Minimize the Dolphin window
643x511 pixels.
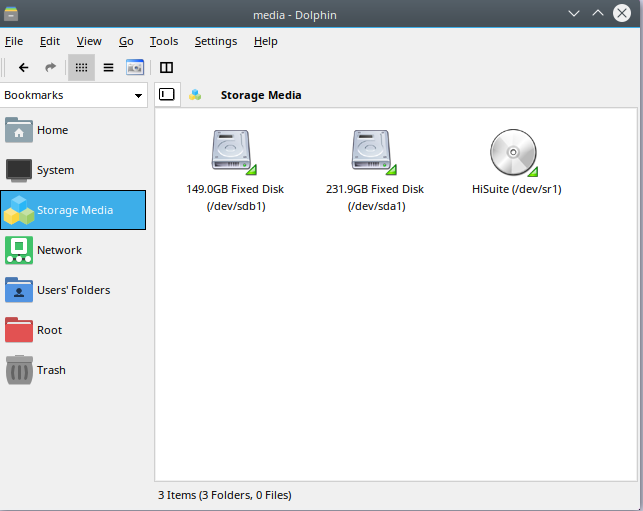pyautogui.click(x=574, y=14)
